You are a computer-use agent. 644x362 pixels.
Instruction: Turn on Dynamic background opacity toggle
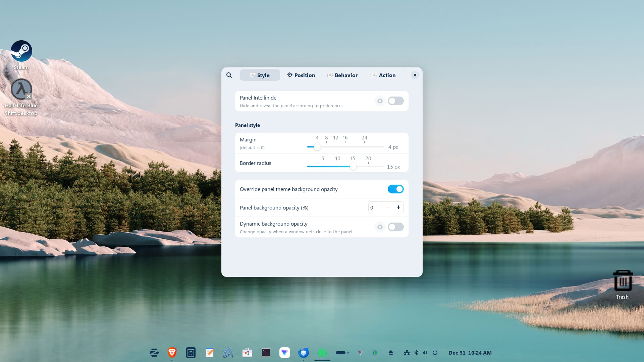[x=395, y=227]
